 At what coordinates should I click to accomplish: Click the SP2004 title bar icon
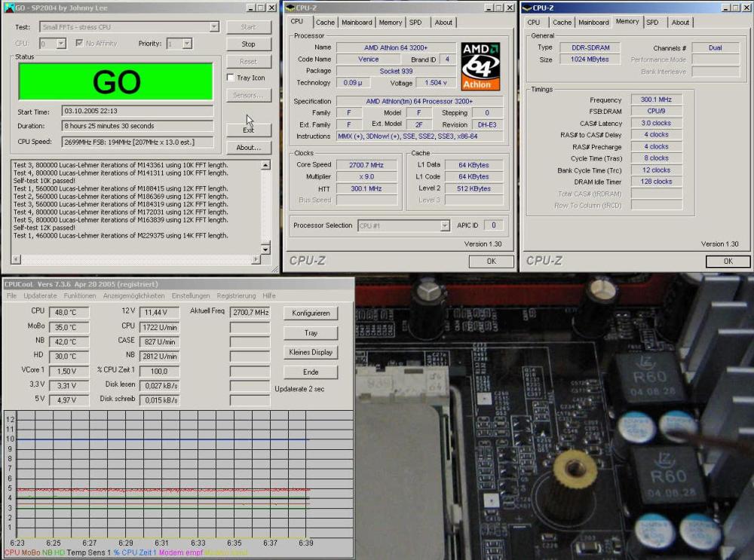[8, 8]
